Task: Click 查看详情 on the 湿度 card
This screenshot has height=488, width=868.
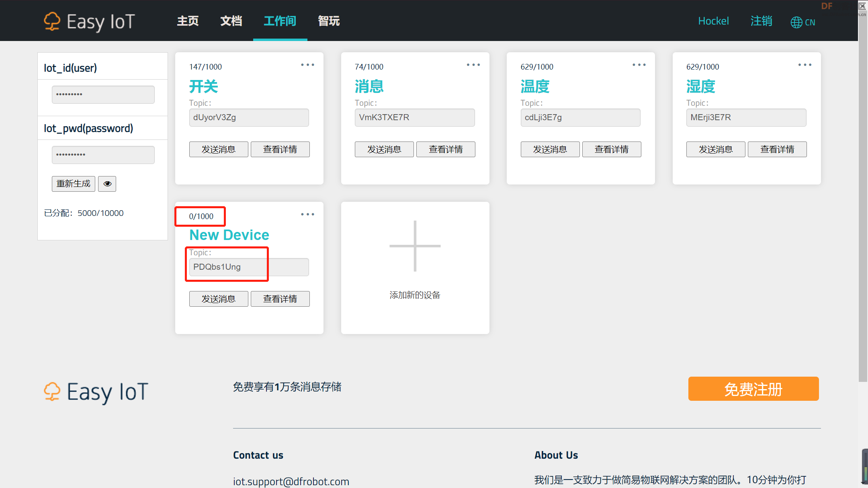Action: click(777, 149)
